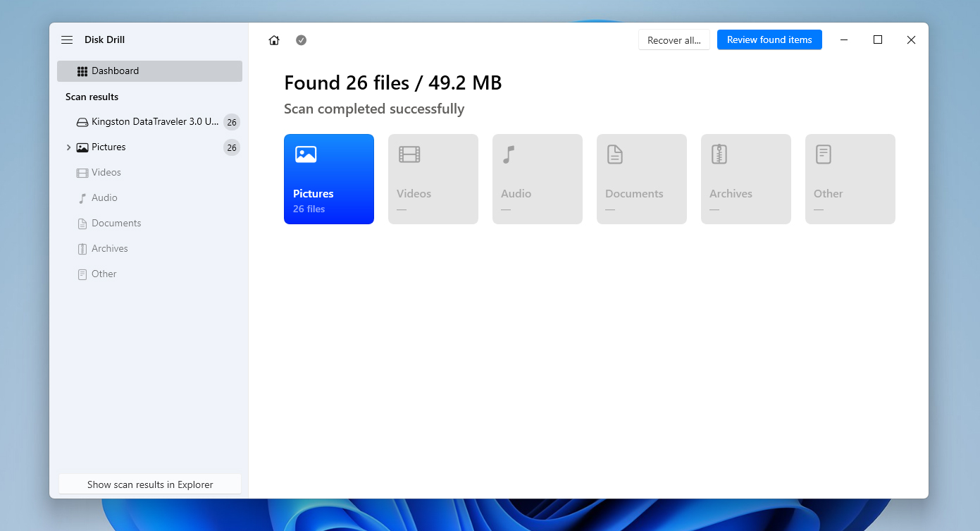Click the scan completed checkmark icon
Image resolution: width=980 pixels, height=531 pixels.
click(x=301, y=40)
